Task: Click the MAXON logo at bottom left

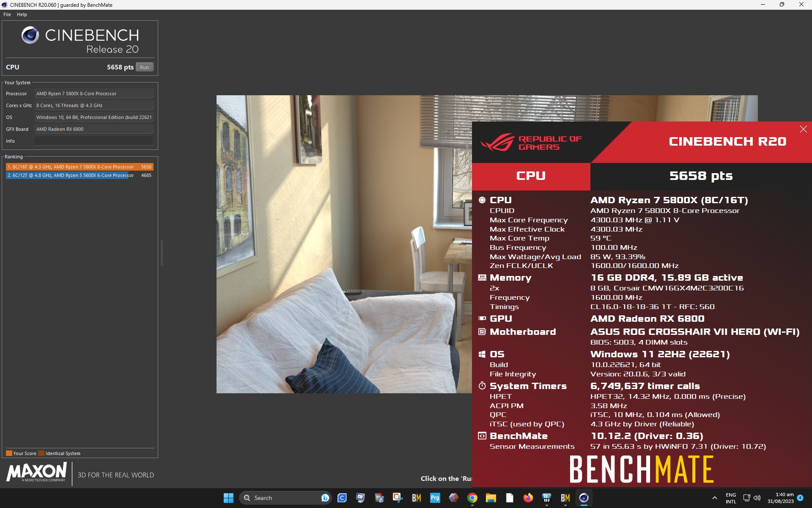Action: point(36,472)
